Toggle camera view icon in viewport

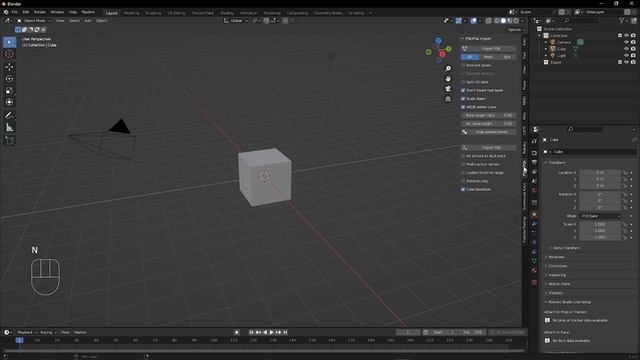[448, 89]
